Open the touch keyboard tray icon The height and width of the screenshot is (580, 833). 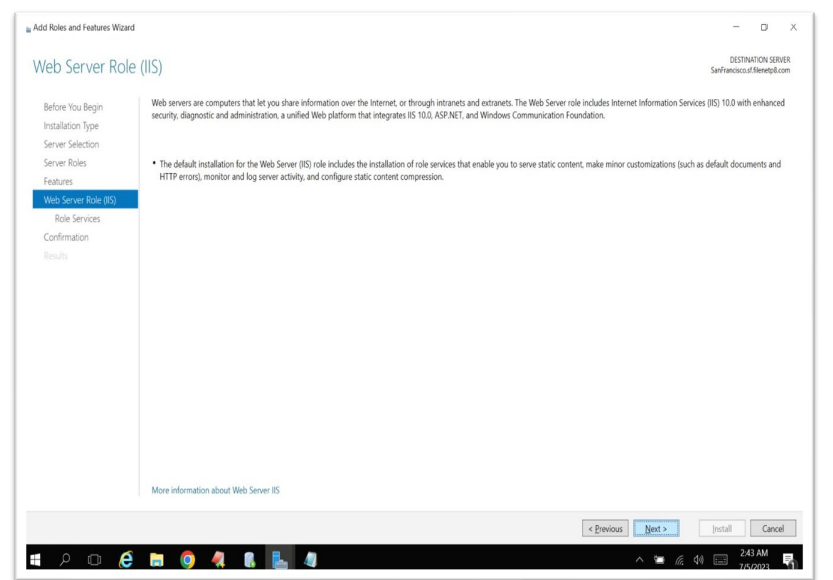coord(720,559)
